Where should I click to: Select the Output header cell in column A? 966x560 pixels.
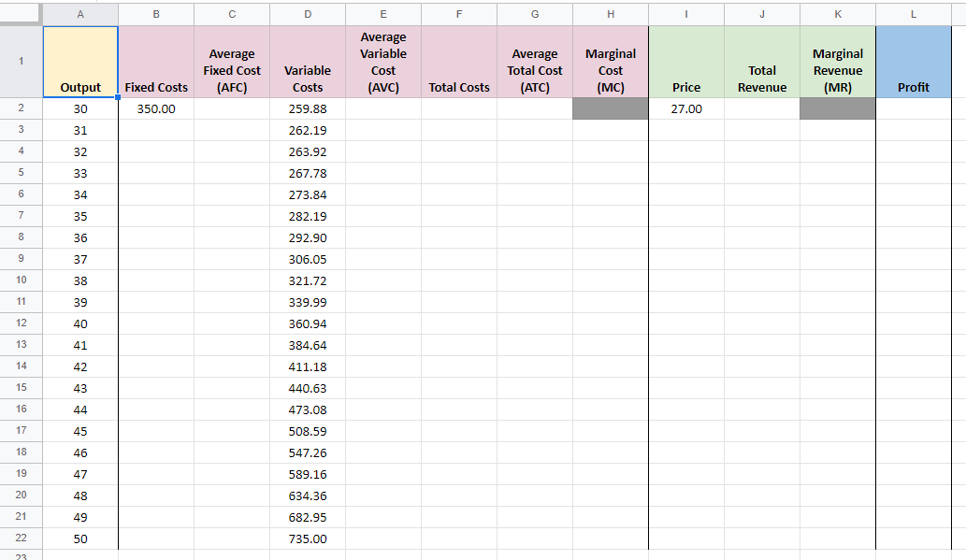coord(79,62)
